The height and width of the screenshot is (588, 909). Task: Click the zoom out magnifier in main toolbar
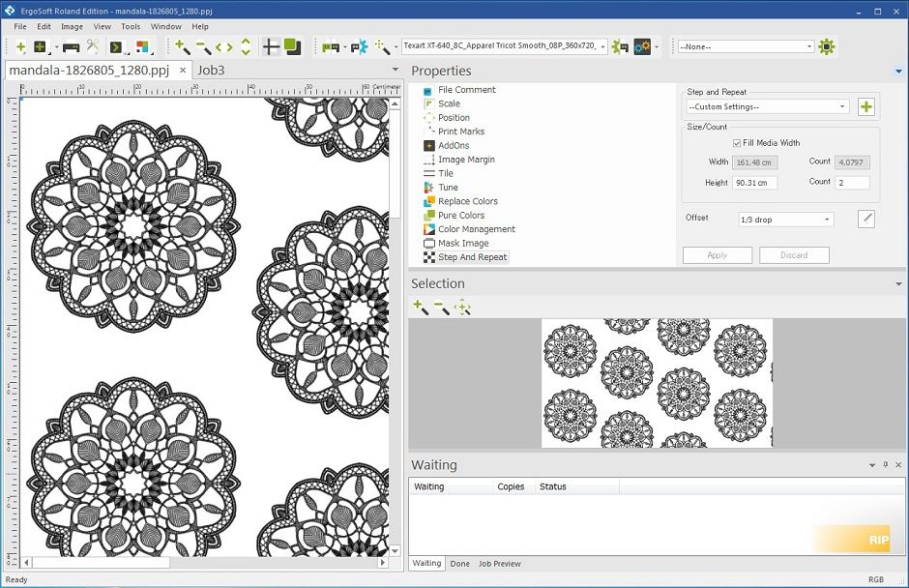pyautogui.click(x=203, y=47)
